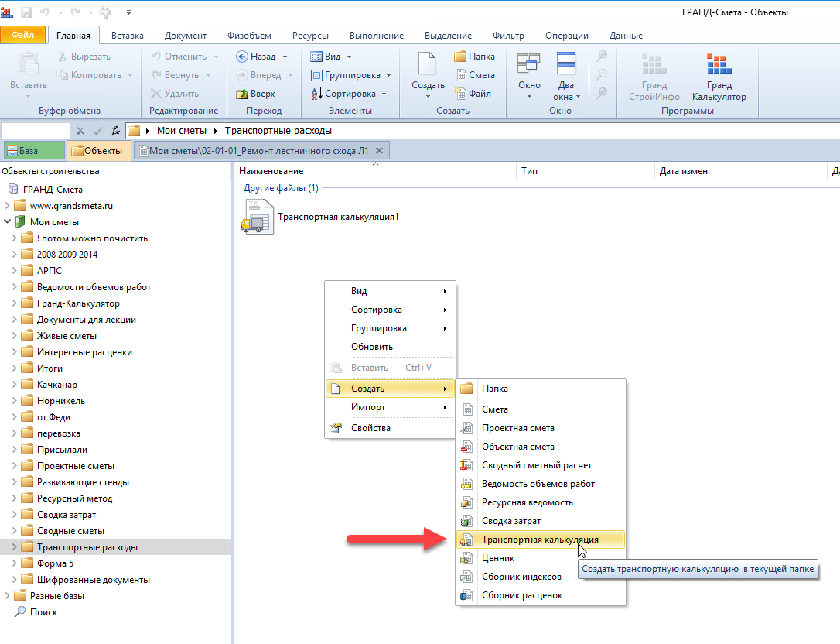Launch Гранд СтройИнфо program
The height and width of the screenshot is (644, 840).
[654, 77]
